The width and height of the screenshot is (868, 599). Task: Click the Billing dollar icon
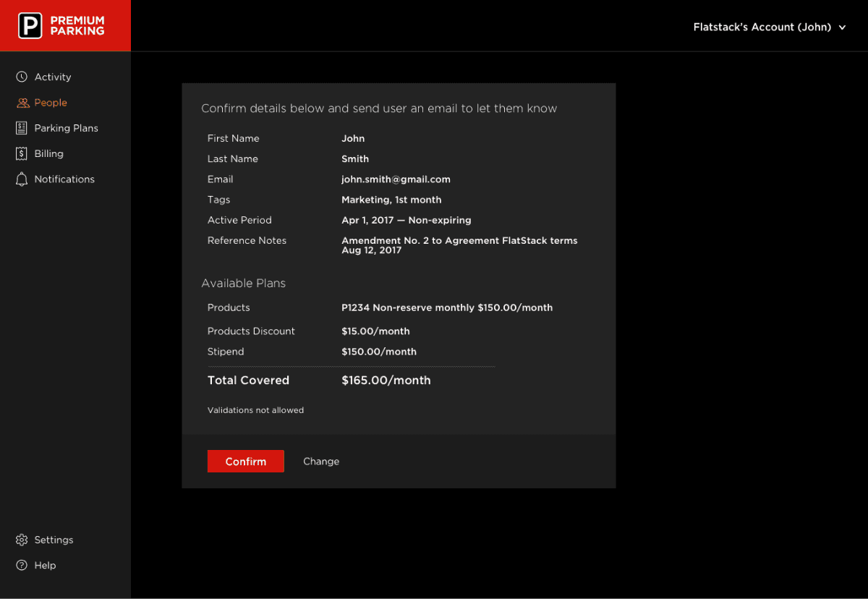pos(22,153)
